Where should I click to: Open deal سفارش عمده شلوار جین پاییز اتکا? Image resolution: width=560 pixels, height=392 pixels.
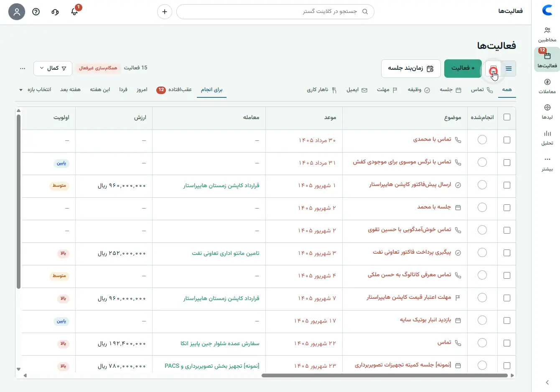[x=220, y=344]
